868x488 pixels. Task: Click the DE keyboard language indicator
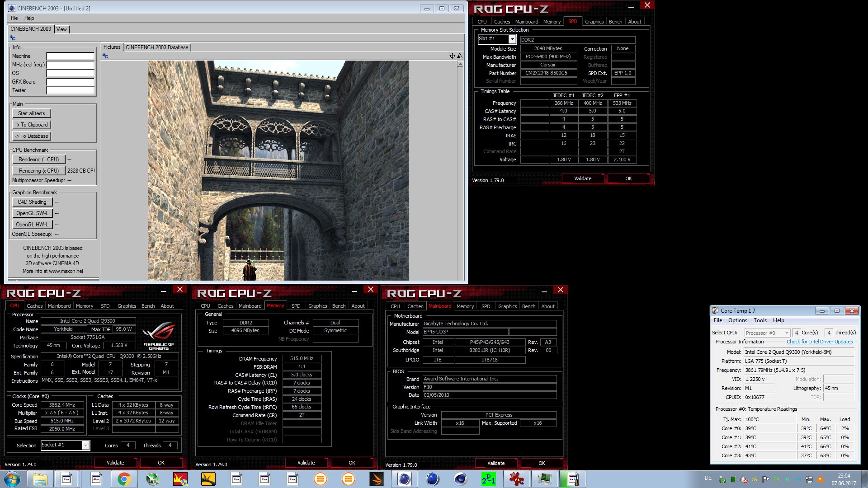point(708,478)
